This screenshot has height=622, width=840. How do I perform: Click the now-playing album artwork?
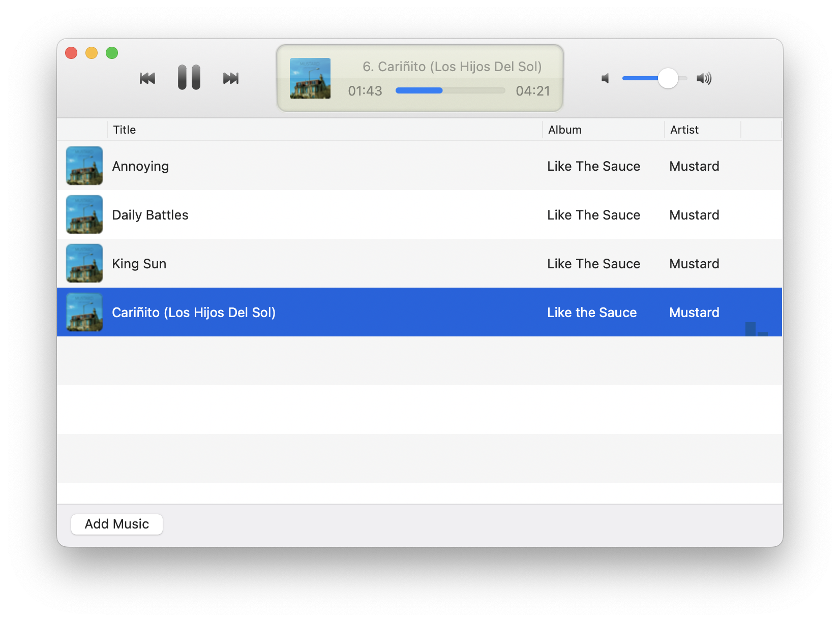coord(310,78)
